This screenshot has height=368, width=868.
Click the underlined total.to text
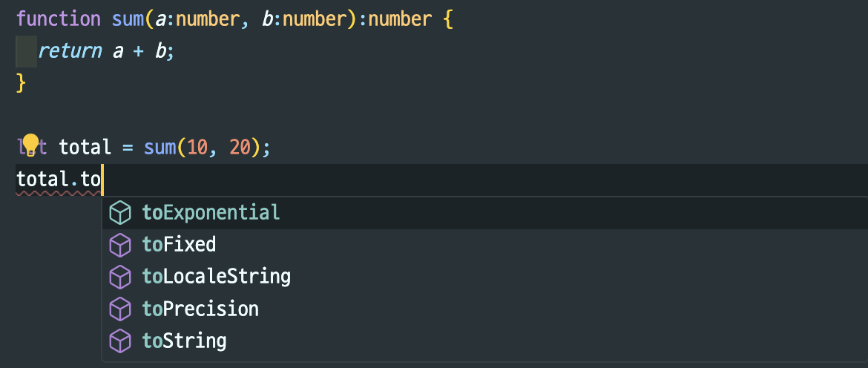coord(58,180)
